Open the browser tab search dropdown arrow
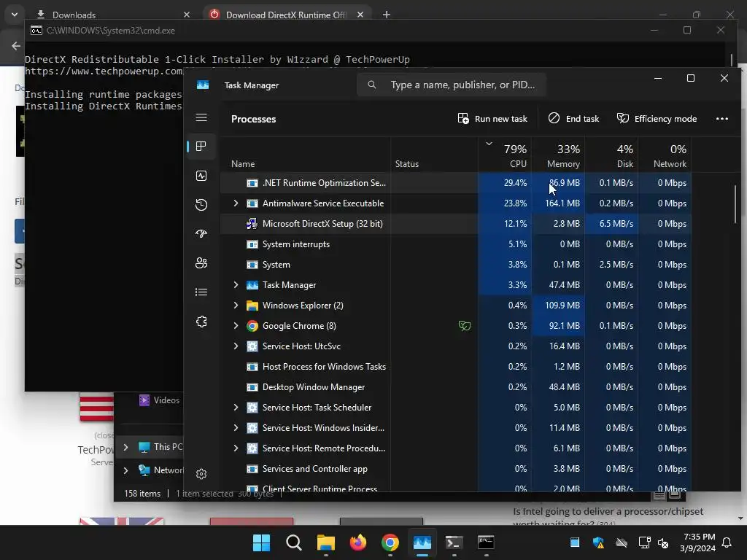 tap(15, 15)
